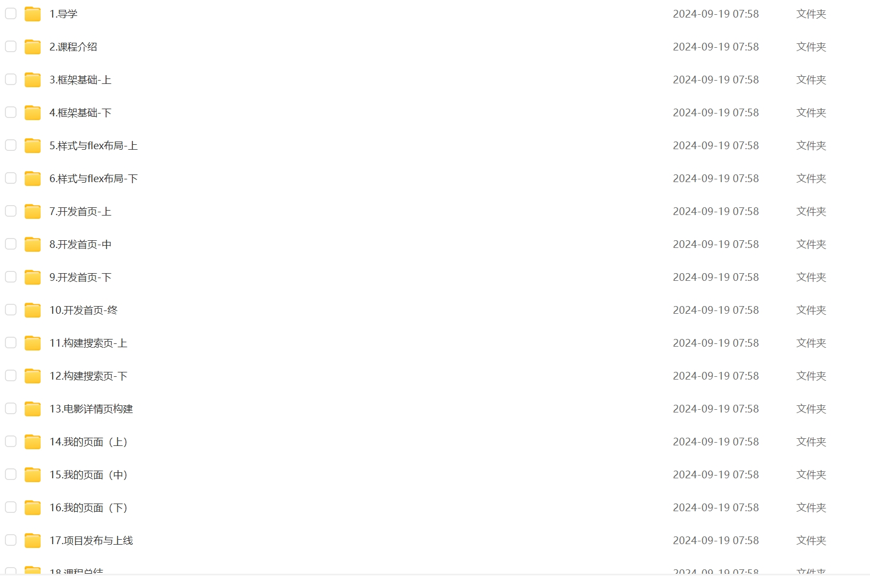
Task: Toggle the checkbox for 16.我的页面（下）
Action: 11,507
